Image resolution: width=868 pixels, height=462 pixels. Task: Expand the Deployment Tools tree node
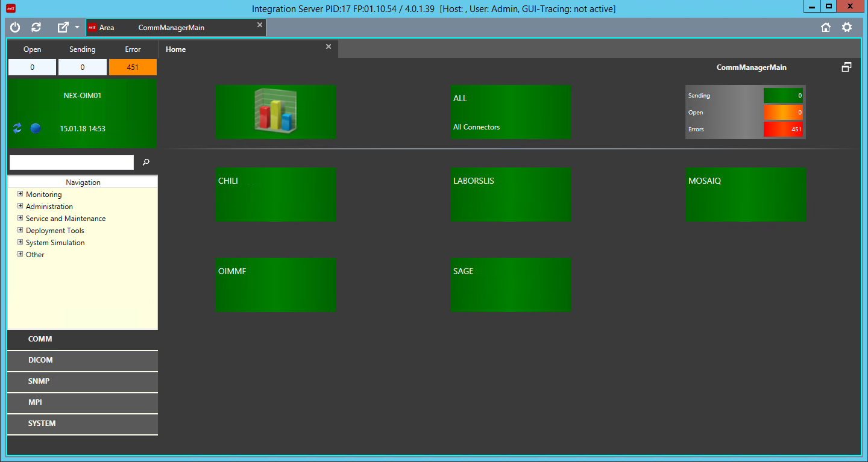click(x=20, y=230)
